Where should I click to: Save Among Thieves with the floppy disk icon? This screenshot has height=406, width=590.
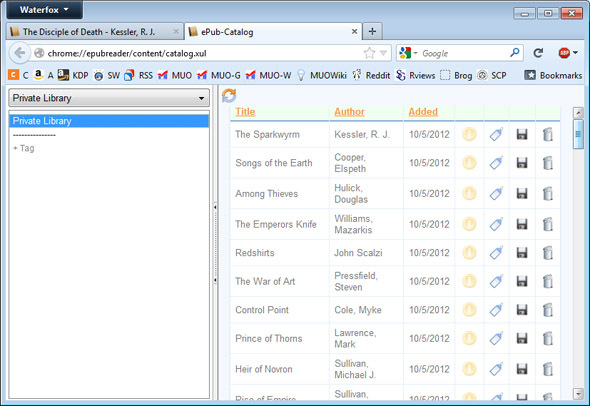pos(522,193)
